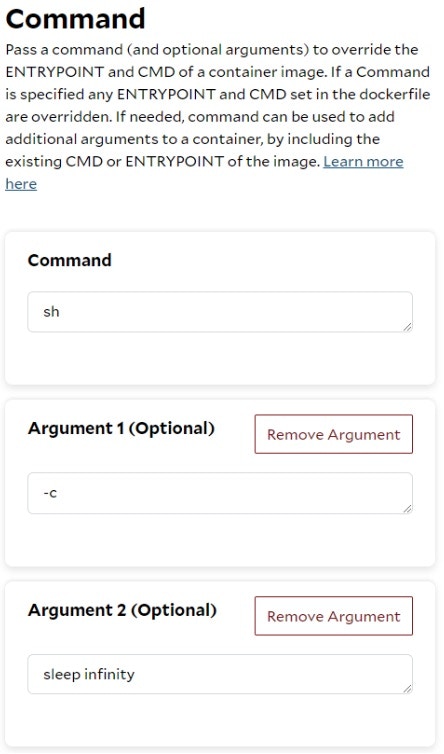444x754 pixels.
Task: Click the Command textarea resize grip
Action: tap(407, 327)
